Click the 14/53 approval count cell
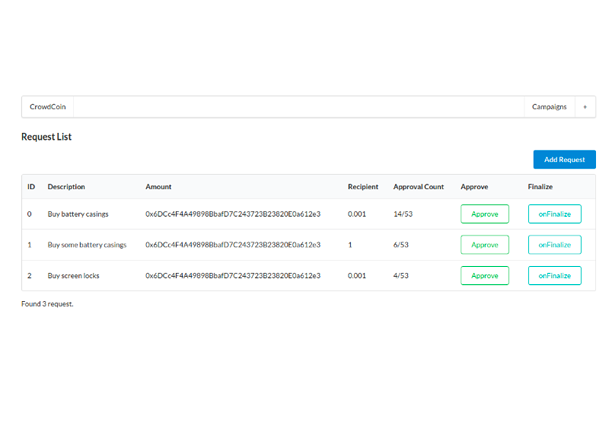The image size is (604, 424). point(403,214)
